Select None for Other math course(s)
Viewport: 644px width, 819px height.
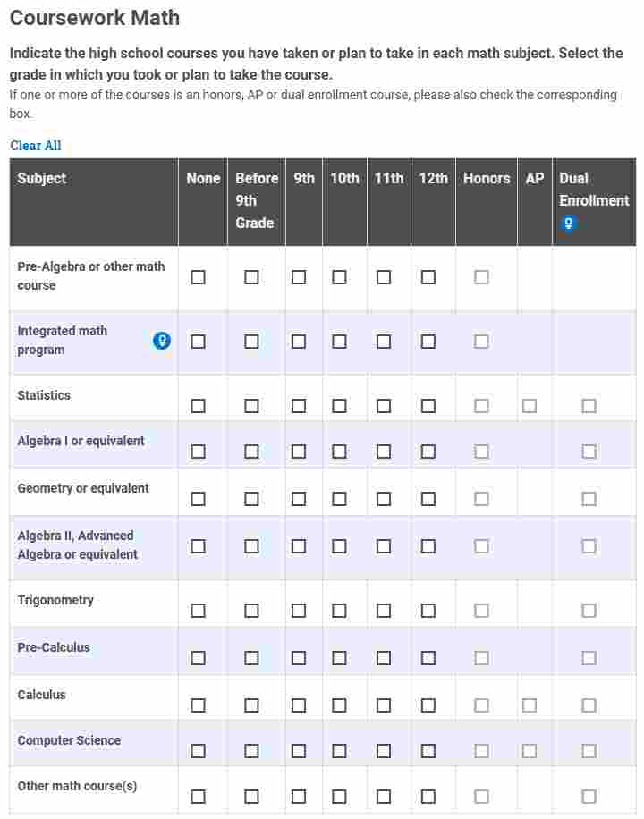tap(198, 797)
